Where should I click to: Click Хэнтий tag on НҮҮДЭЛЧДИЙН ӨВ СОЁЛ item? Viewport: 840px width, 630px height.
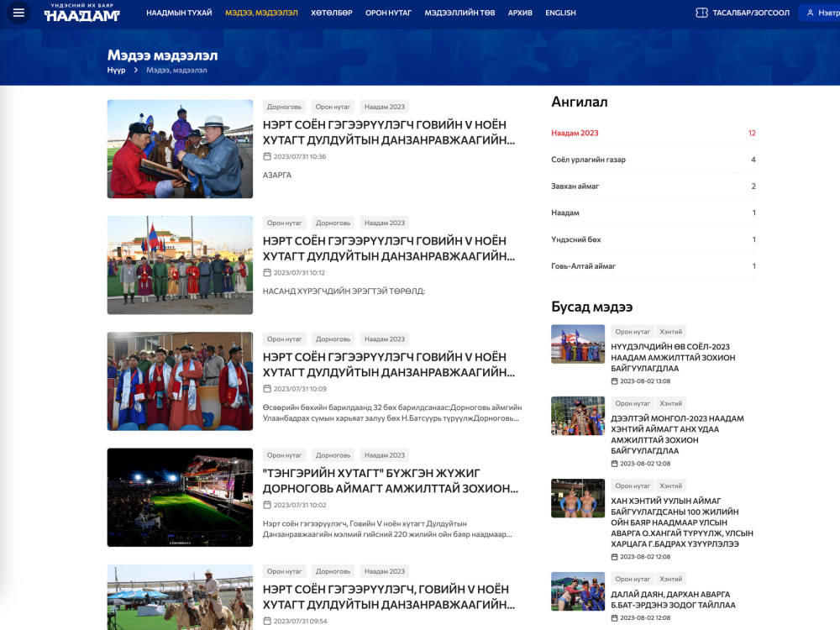coord(670,332)
